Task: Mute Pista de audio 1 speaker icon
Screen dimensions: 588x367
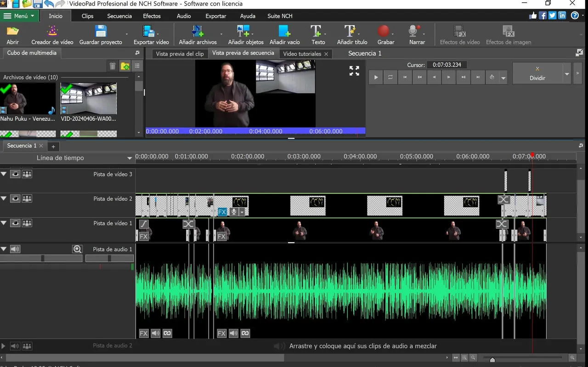Action: [x=15, y=249]
